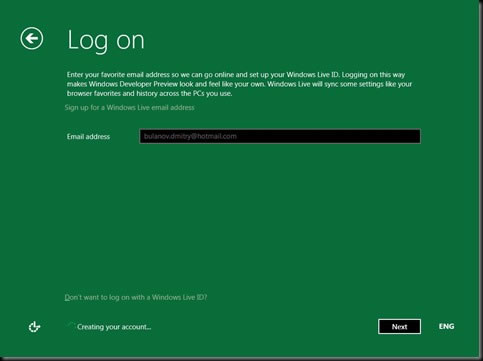The width and height of the screenshot is (483, 361).
Task: Click the Next button
Action: pyautogui.click(x=399, y=327)
